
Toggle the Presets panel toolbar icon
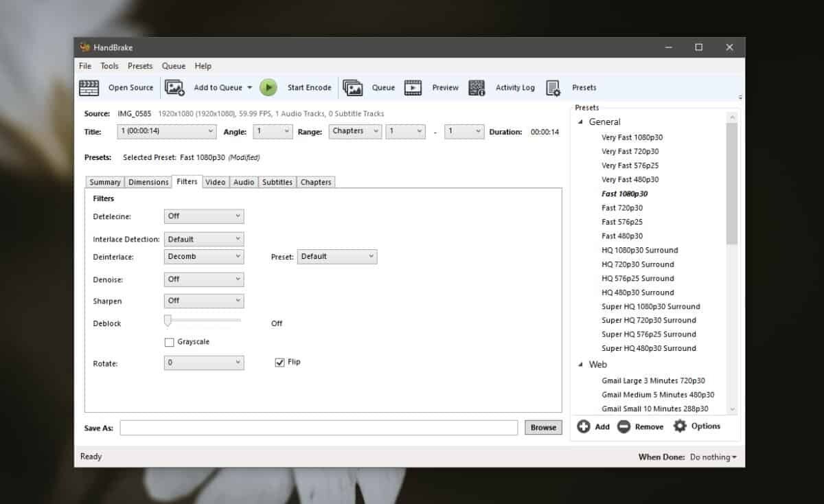553,88
